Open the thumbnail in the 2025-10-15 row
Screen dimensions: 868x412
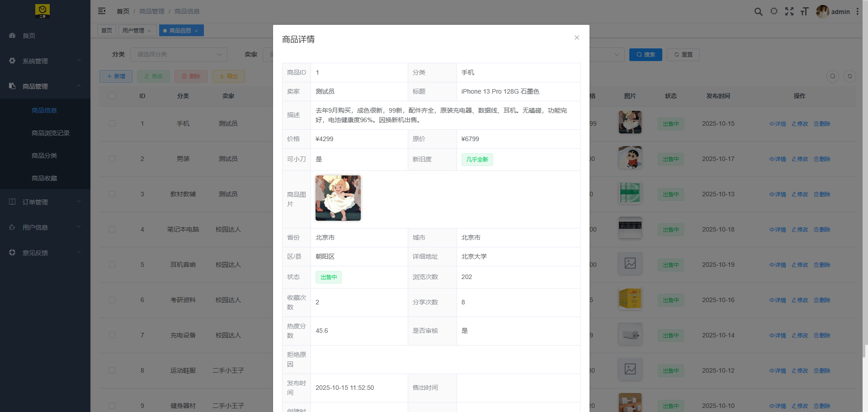click(630, 122)
